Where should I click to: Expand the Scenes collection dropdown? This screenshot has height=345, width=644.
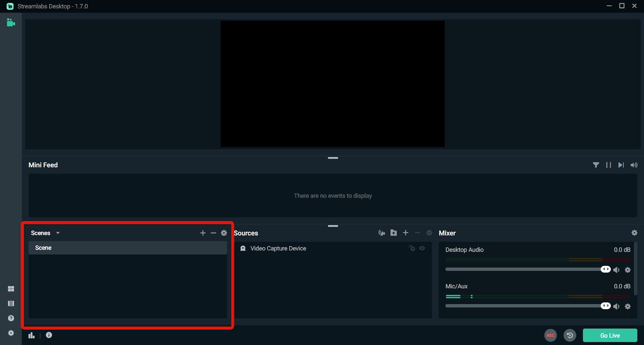58,233
